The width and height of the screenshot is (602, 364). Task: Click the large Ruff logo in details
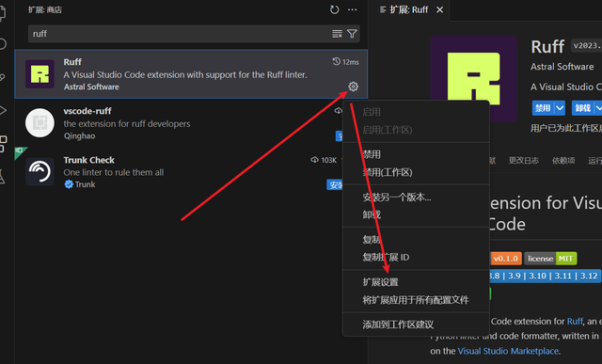point(473,79)
